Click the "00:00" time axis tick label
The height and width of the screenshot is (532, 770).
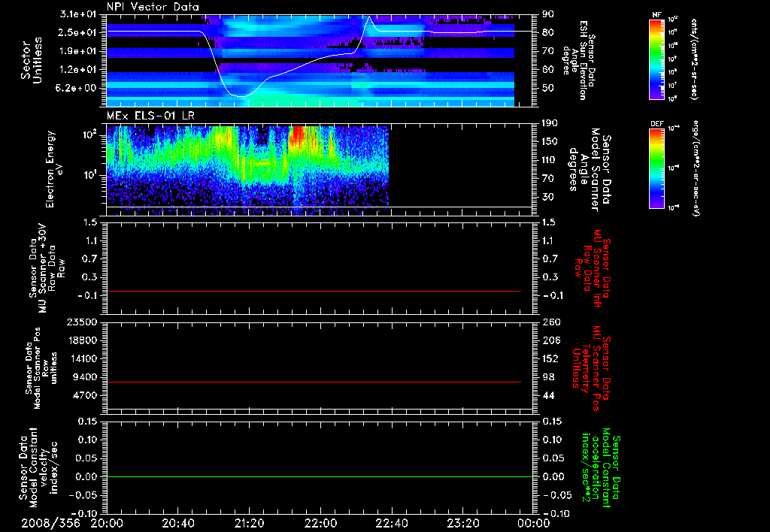[x=534, y=523]
